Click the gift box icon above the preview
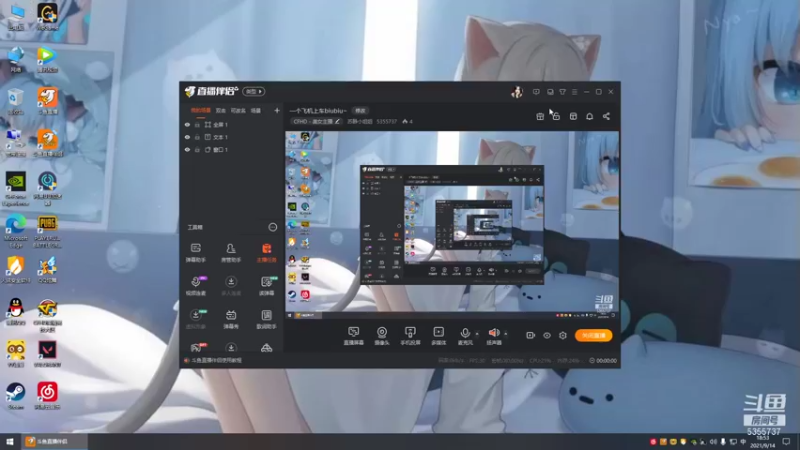This screenshot has height=450, width=800. (x=540, y=116)
